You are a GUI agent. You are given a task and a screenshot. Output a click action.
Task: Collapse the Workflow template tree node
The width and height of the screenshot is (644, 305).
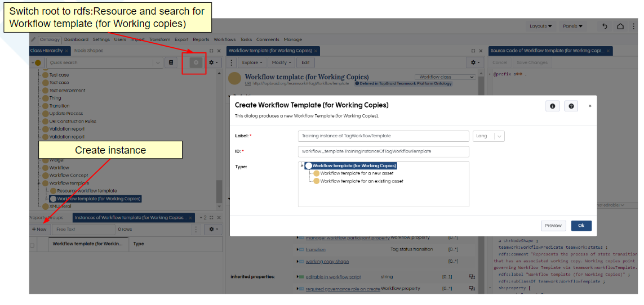coord(39,183)
